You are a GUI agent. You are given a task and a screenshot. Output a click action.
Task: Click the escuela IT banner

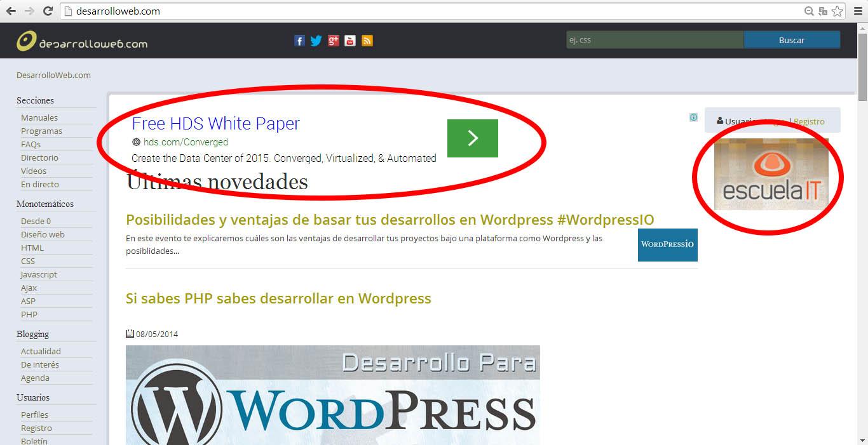coord(771,174)
